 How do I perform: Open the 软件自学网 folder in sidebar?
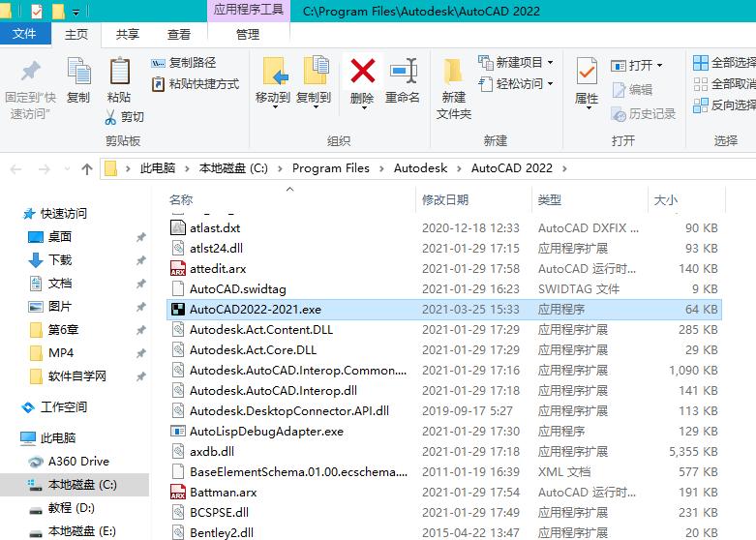click(x=77, y=376)
